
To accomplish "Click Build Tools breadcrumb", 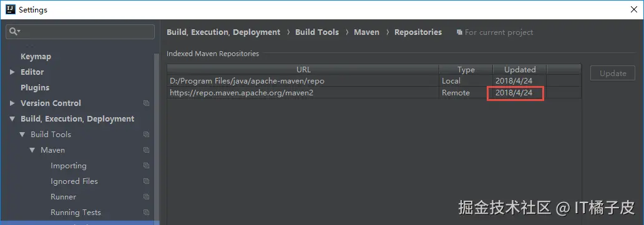I will pyautogui.click(x=317, y=32).
